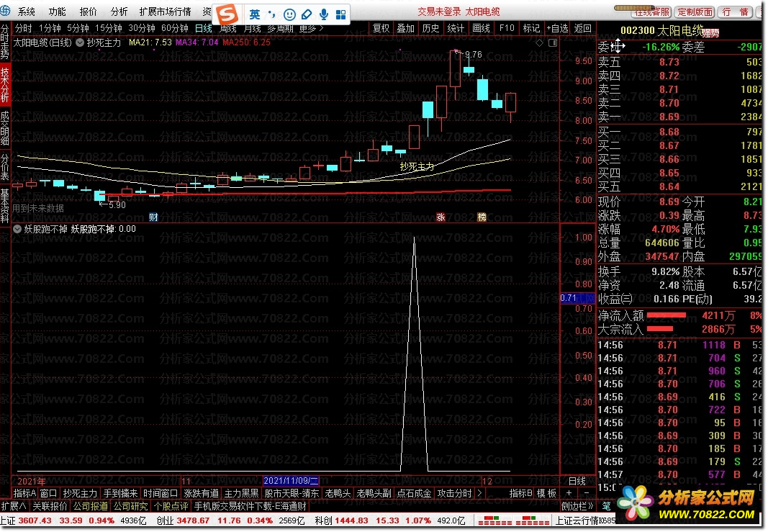The image size is (768, 532).
Task: Click the 统计 statistics button
Action: (x=456, y=28)
